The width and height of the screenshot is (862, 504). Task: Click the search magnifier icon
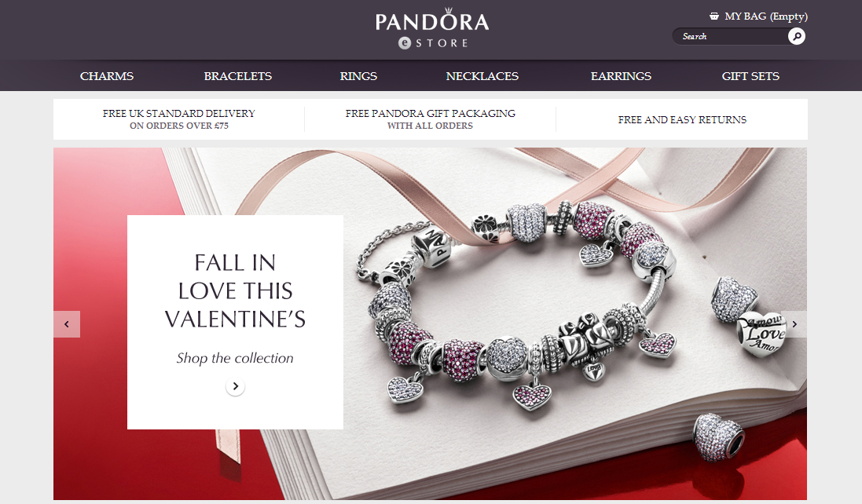[x=796, y=36]
